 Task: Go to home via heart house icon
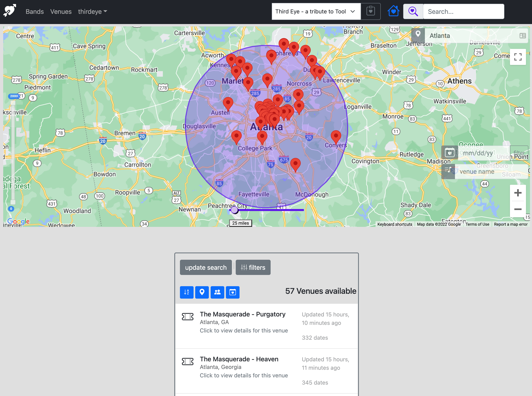pyautogui.click(x=393, y=11)
